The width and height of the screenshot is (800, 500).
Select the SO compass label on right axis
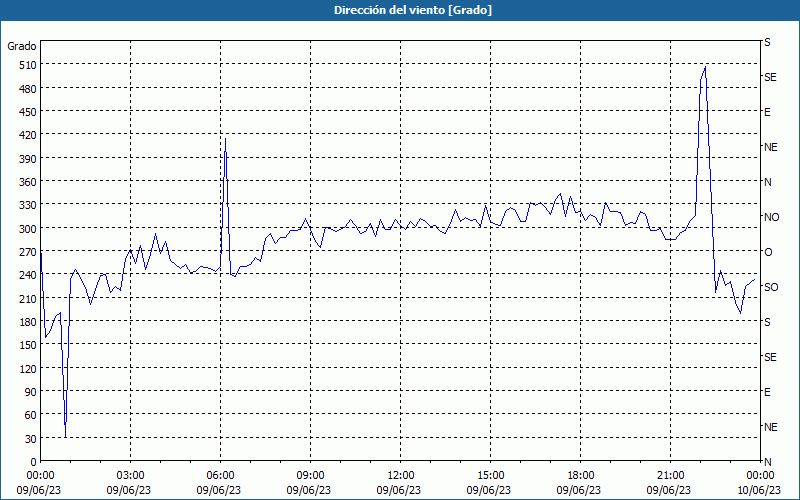(x=771, y=288)
